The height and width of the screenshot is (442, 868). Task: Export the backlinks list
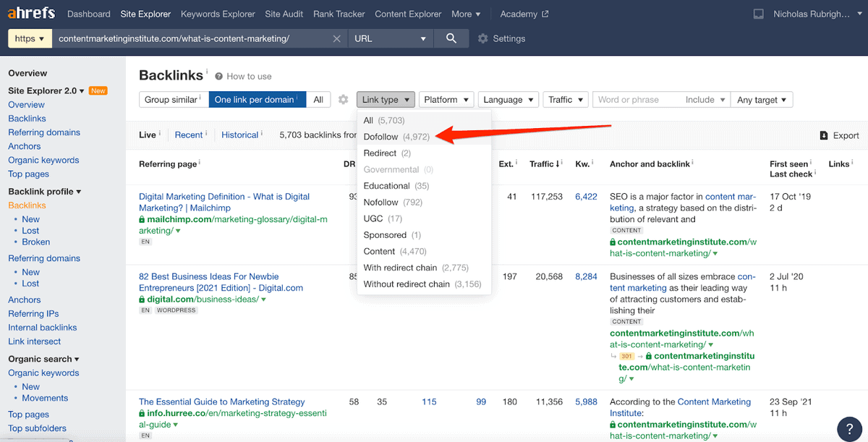pyautogui.click(x=839, y=135)
